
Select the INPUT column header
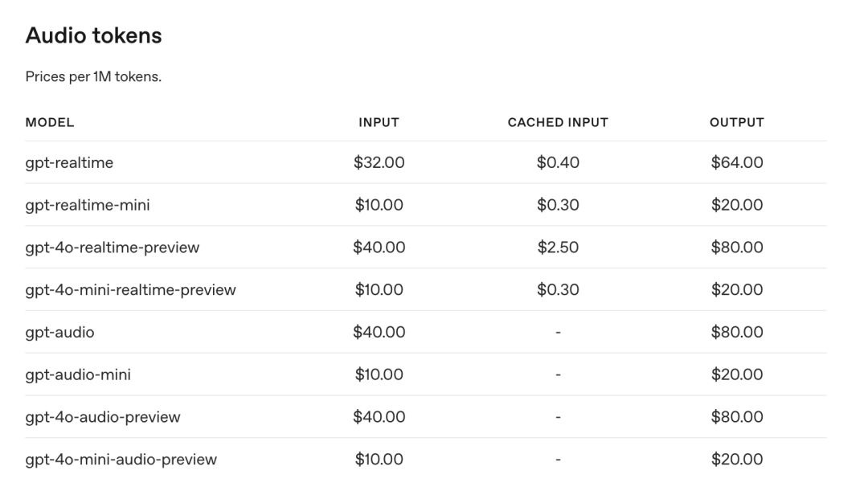(379, 123)
